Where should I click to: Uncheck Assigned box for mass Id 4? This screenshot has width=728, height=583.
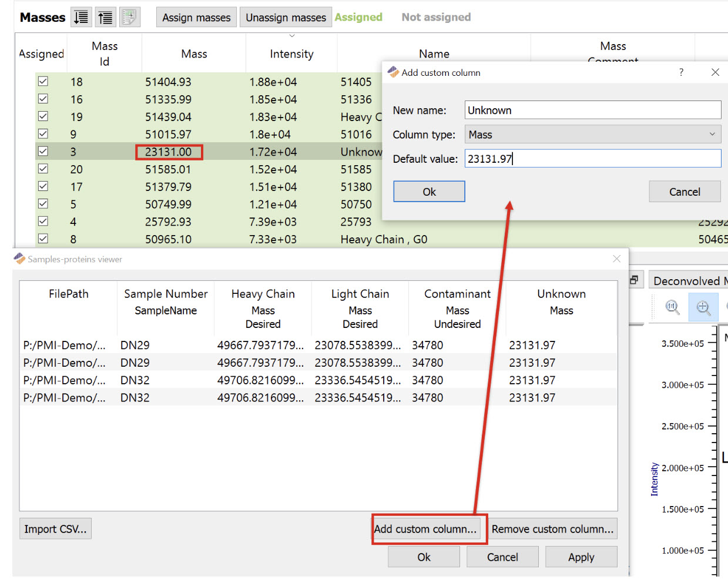(x=43, y=221)
